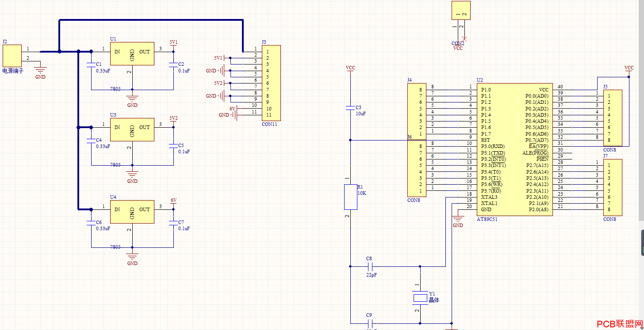644x330 pixels.
Task: Select the J3 CON11 connector body
Action: 271,83
